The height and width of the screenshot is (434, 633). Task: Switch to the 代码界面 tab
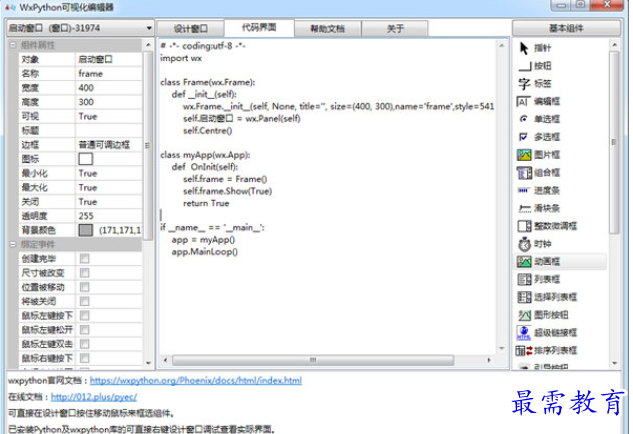[x=259, y=27]
